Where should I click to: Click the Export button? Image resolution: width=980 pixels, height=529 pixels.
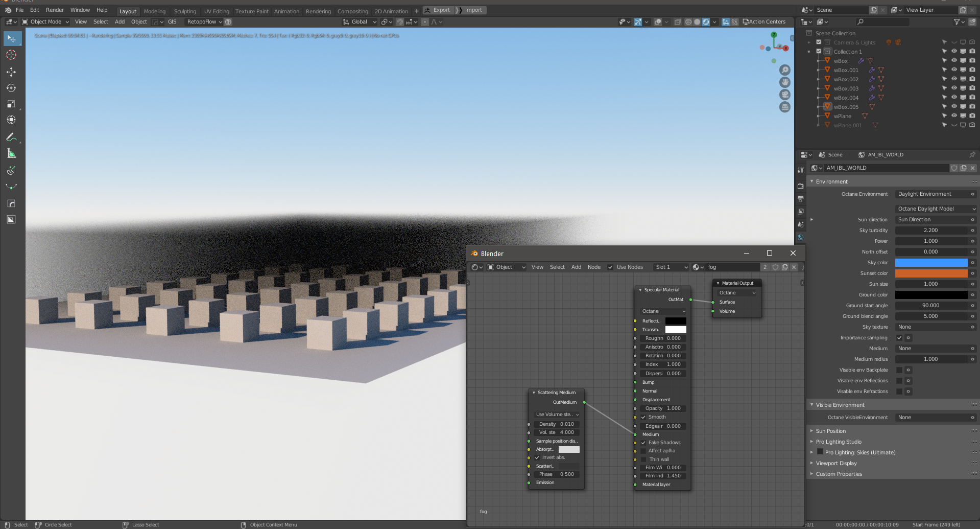point(438,10)
